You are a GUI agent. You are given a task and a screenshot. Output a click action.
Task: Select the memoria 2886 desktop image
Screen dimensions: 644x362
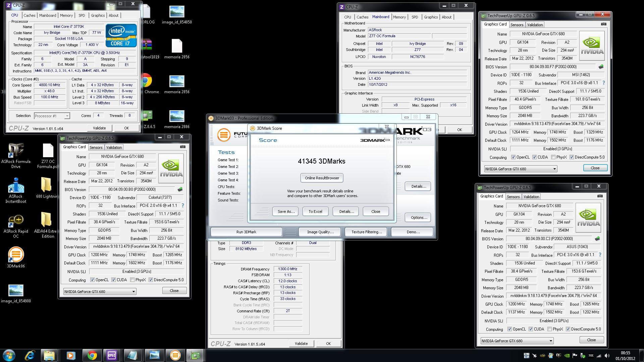(177, 119)
